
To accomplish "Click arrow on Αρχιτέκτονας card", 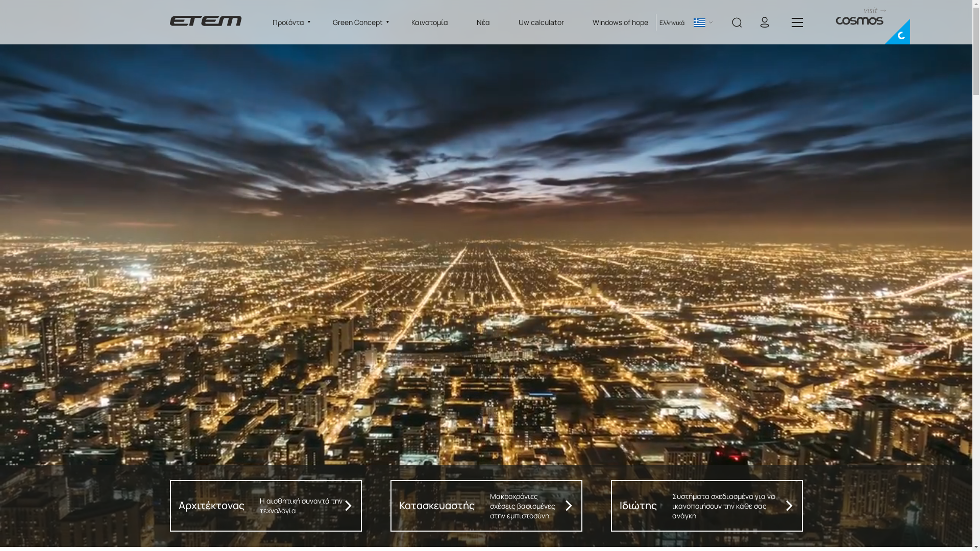I will pos(348,506).
